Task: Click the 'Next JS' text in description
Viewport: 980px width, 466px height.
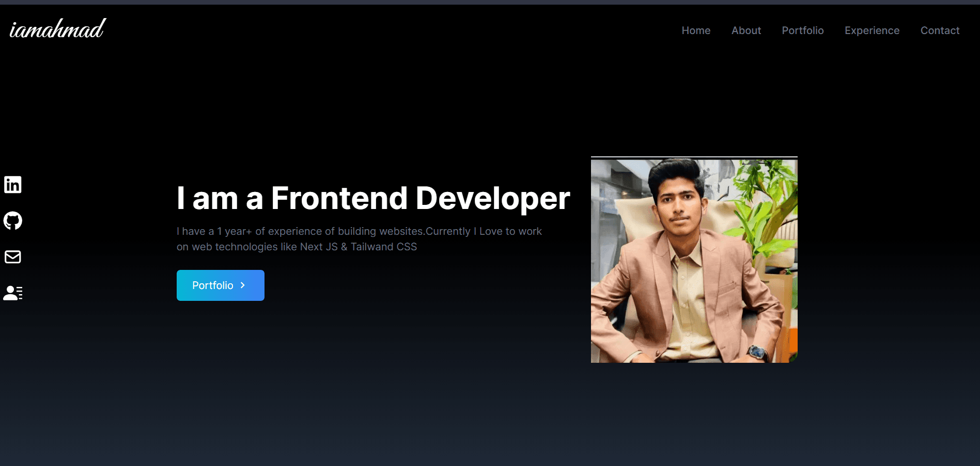Action: pos(319,247)
